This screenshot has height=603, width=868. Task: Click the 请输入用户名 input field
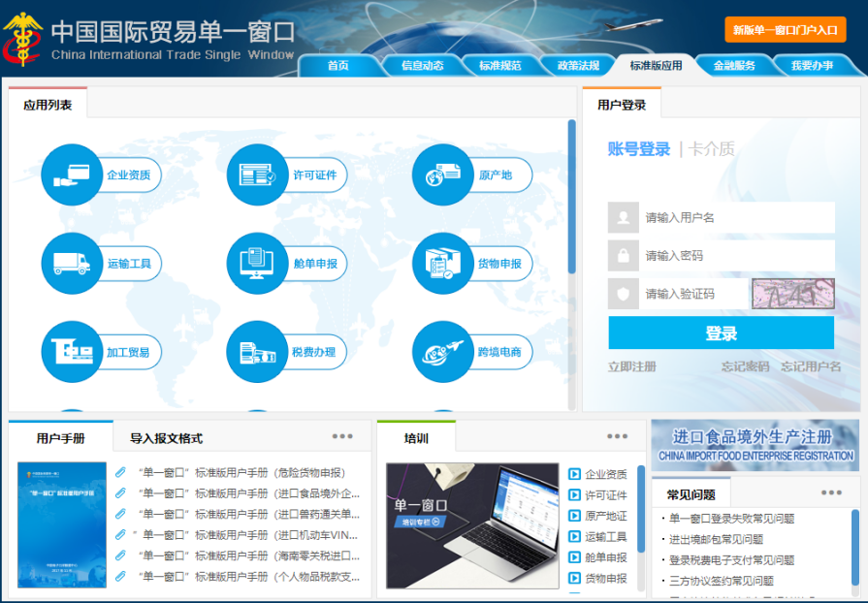point(737,217)
